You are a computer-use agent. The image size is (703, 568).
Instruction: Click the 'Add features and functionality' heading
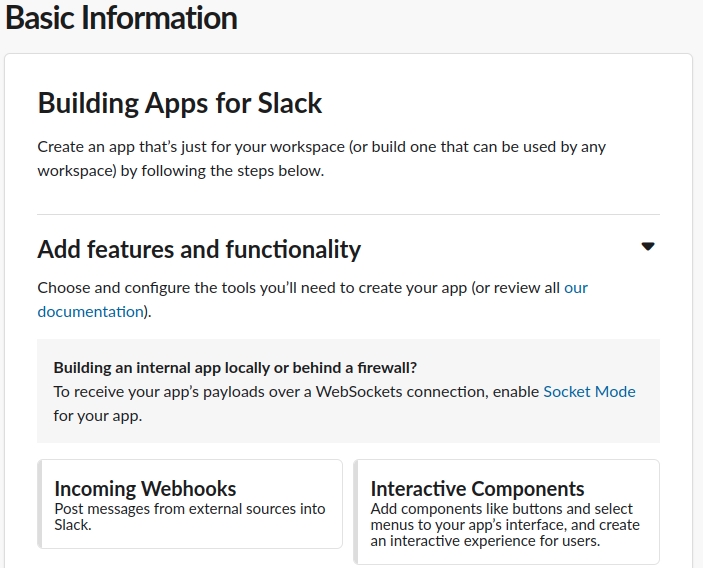[199, 249]
